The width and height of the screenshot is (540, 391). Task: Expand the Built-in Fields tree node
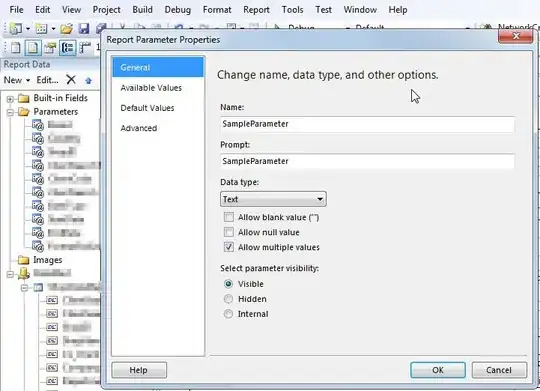(x=10, y=99)
